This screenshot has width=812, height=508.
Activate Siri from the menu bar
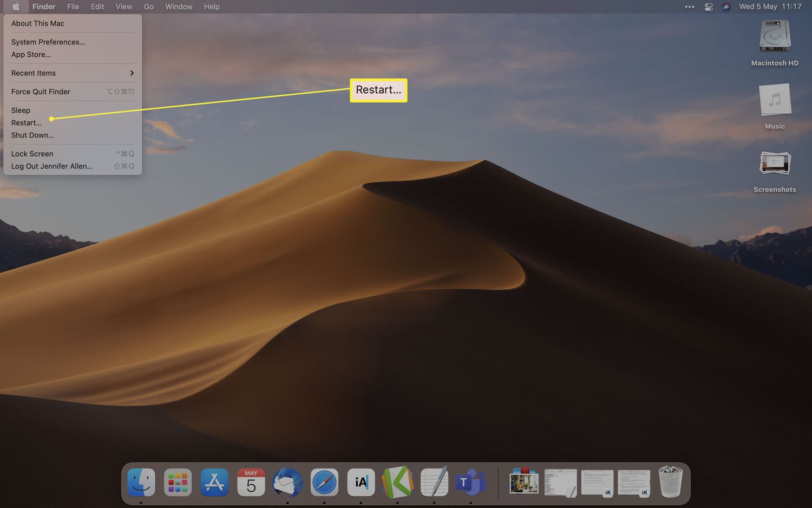point(726,6)
